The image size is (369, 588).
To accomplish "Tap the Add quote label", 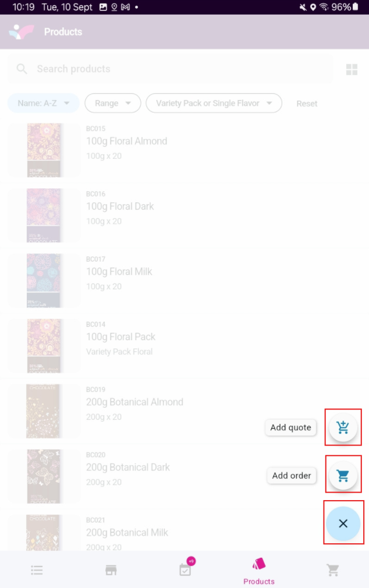I will tap(290, 427).
